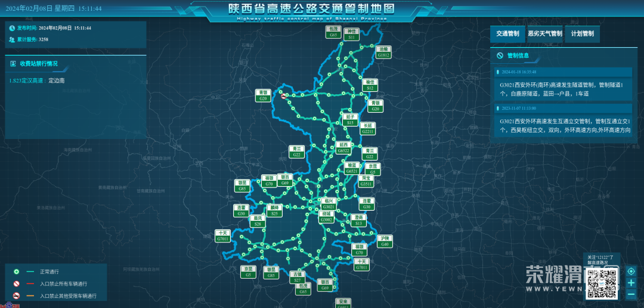Click the 入口禁止其他受限车辆通行 legend item
The image size is (644, 308).
(55, 295)
